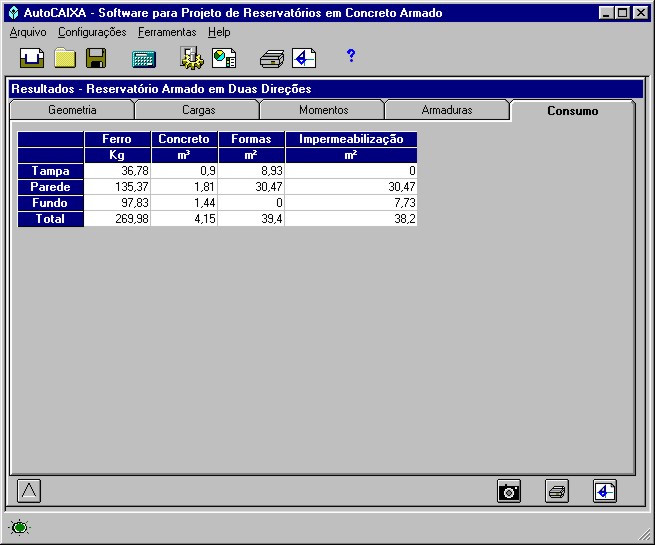Click the top toolbar exit arrow icon

pyautogui.click(x=304, y=58)
